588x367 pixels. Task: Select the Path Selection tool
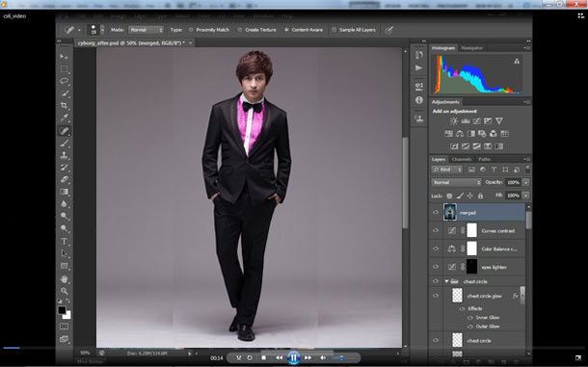pyautogui.click(x=65, y=253)
